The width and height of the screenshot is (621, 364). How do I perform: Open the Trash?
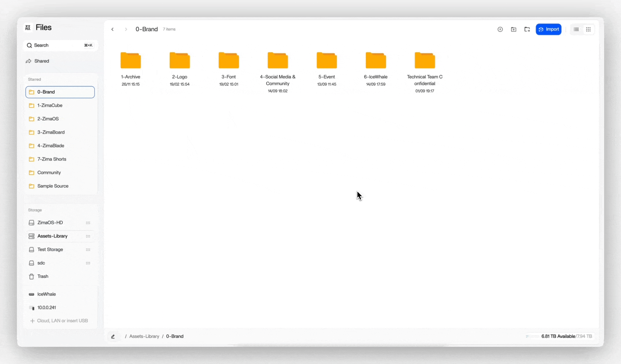tap(60, 276)
